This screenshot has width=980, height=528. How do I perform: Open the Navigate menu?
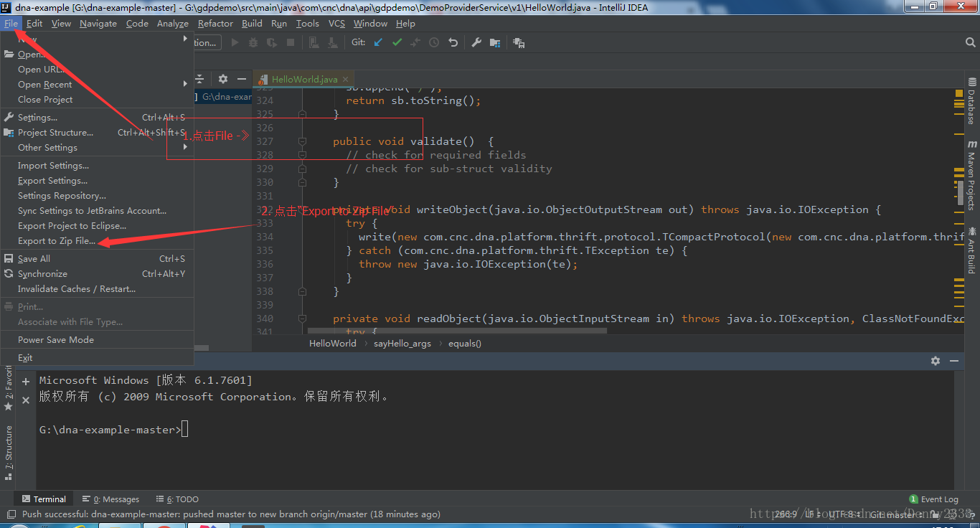point(98,23)
